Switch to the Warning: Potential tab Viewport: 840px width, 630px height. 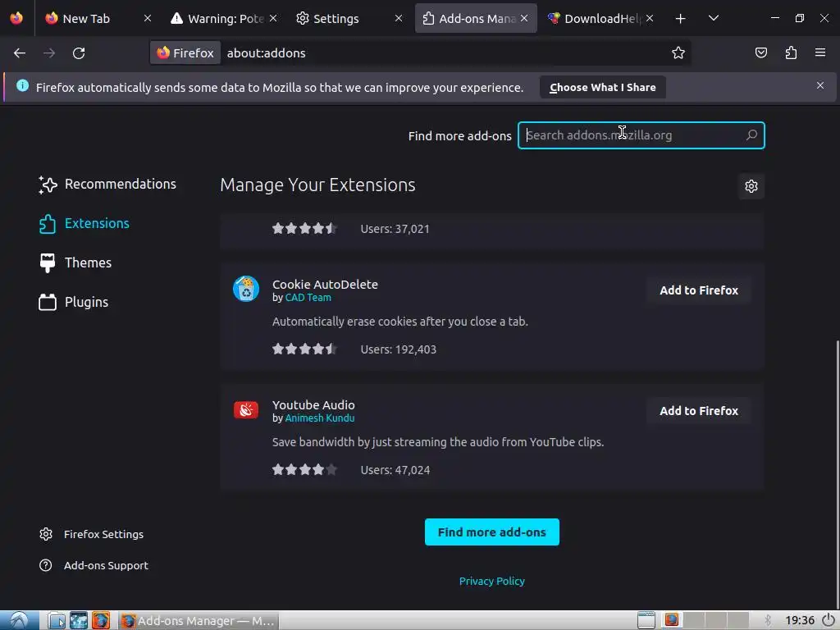(x=225, y=19)
